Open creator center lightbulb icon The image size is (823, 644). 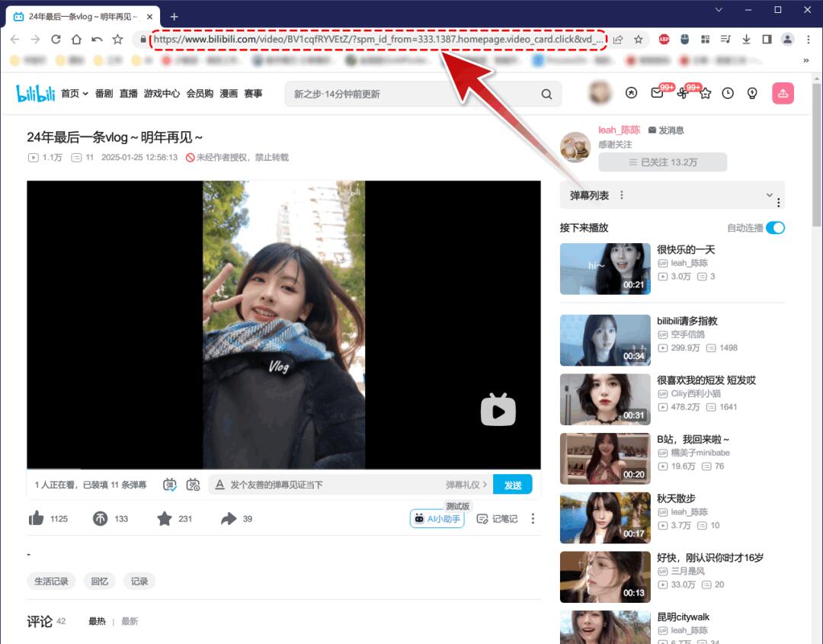[752, 94]
